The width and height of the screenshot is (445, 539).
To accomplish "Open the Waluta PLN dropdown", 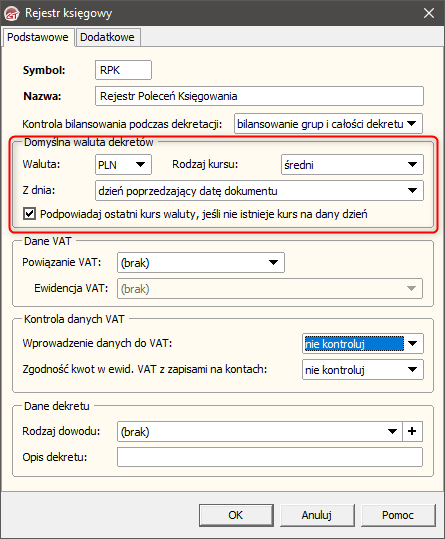I will 123,165.
